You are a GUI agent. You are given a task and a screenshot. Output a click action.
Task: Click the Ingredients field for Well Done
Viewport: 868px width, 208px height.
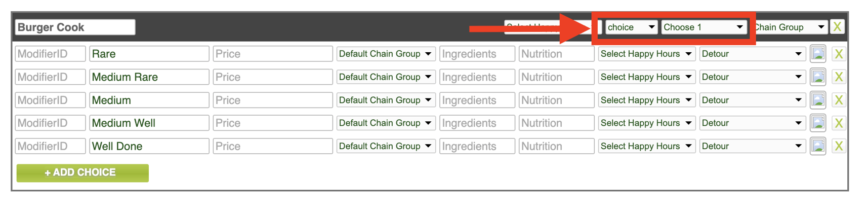(477, 146)
